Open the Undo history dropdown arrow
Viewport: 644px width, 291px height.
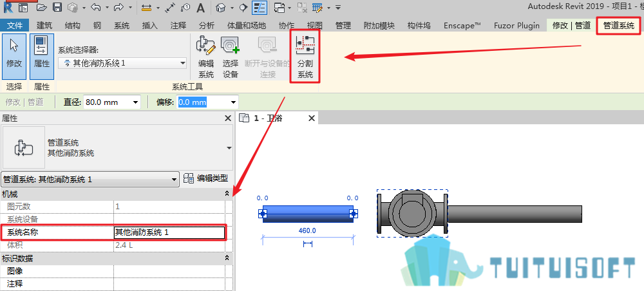pos(107,7)
